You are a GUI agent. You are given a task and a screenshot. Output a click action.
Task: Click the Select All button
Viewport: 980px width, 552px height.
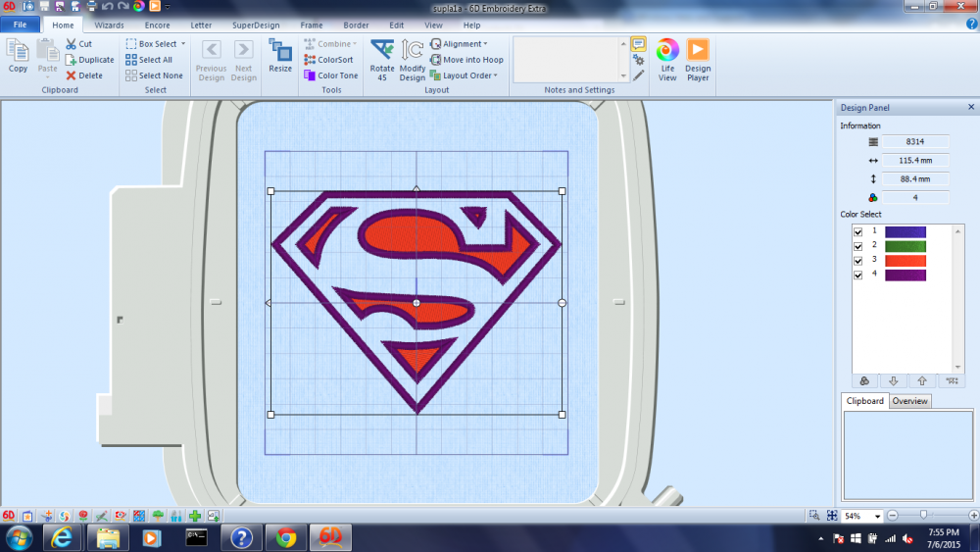[149, 60]
